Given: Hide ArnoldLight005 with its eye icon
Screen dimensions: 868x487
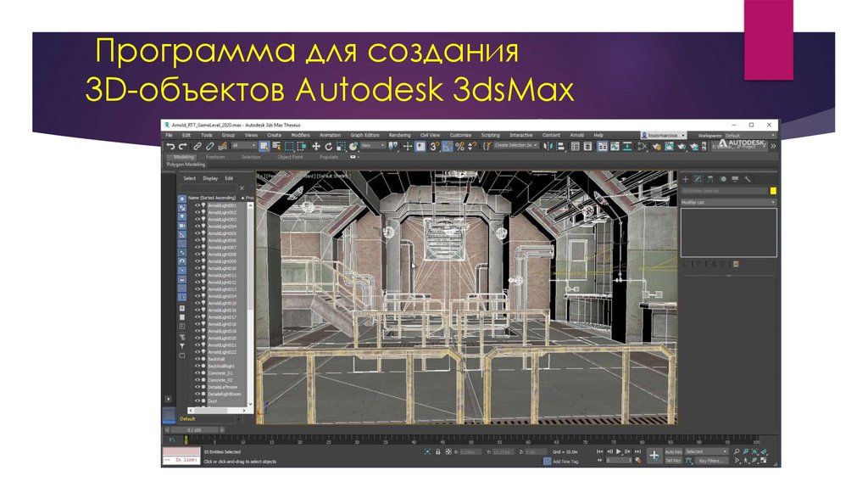Looking at the screenshot, I should [197, 233].
